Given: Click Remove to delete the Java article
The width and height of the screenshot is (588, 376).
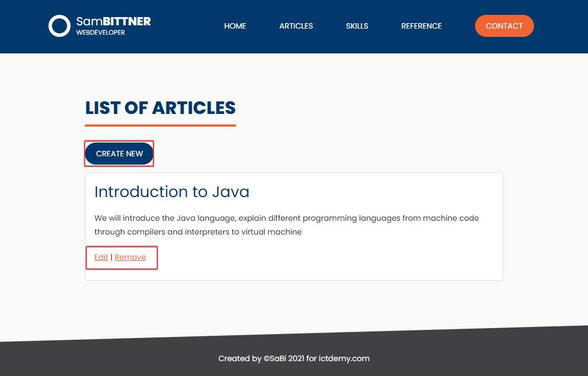Looking at the screenshot, I should pos(130,257).
